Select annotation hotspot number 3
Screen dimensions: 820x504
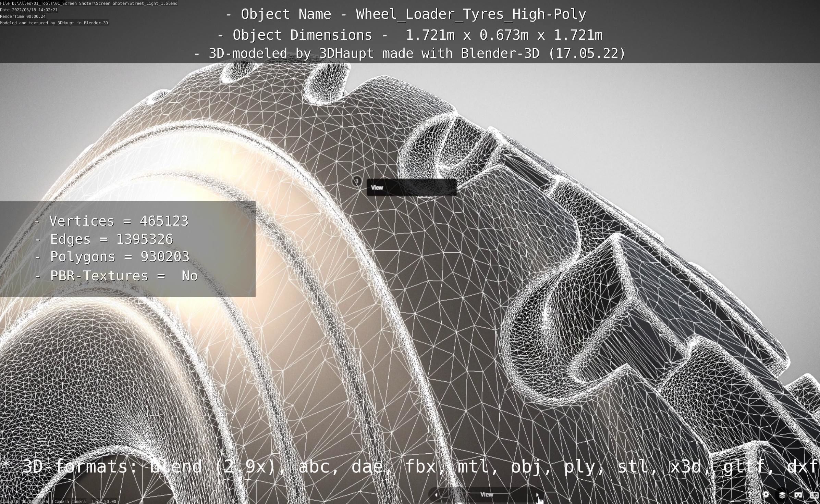click(x=356, y=181)
